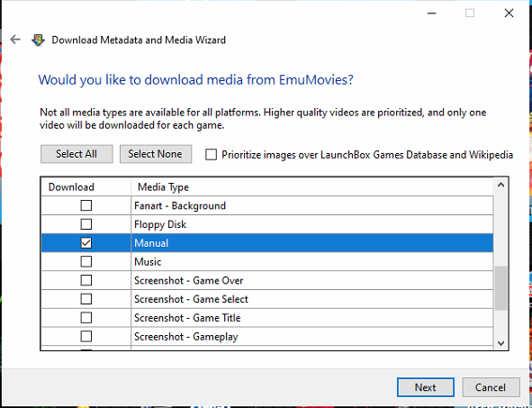Click the Select None button

tap(156, 154)
